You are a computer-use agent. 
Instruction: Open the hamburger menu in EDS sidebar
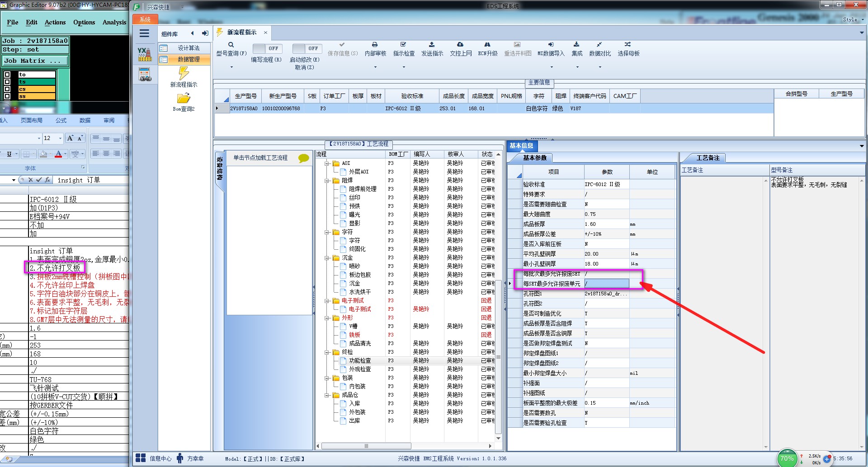(144, 33)
